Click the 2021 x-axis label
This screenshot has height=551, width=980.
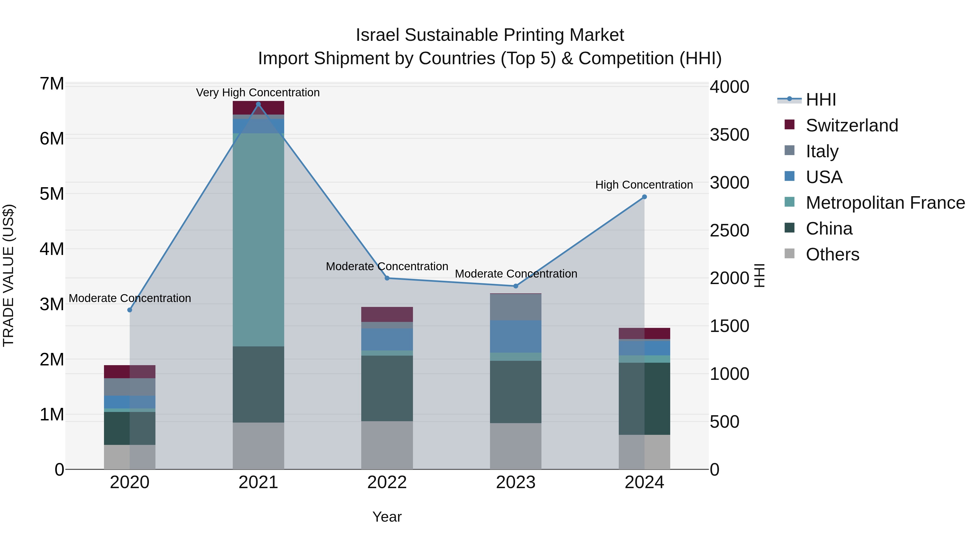[x=258, y=482]
